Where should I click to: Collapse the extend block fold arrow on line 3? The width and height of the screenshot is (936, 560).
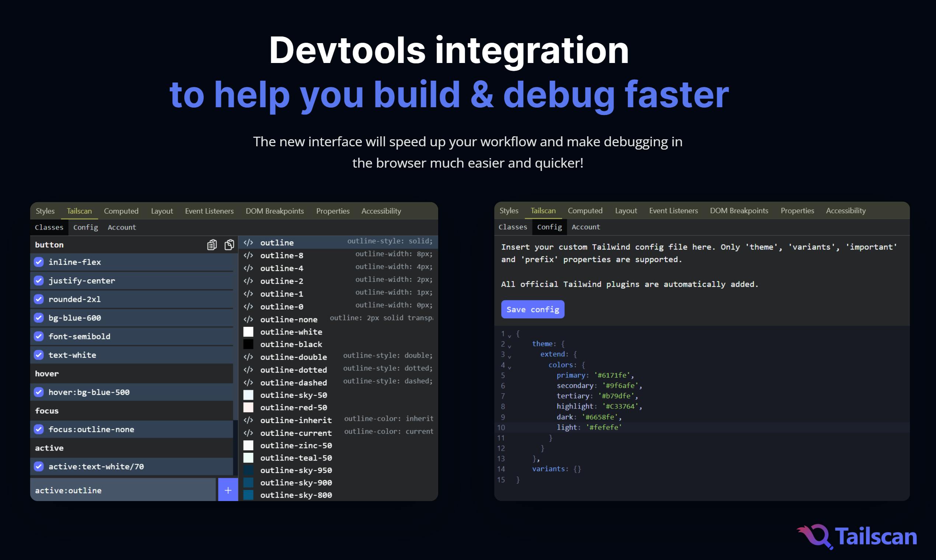pyautogui.click(x=510, y=357)
